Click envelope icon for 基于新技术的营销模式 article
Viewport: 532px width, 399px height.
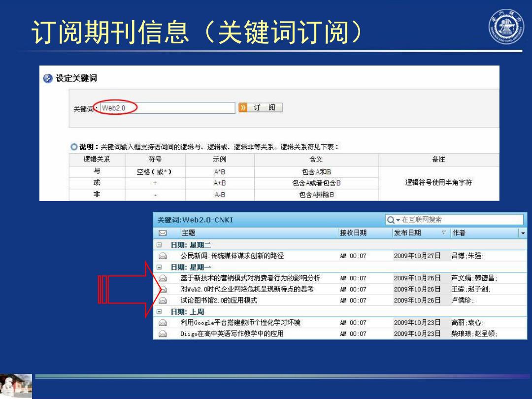[x=163, y=278]
